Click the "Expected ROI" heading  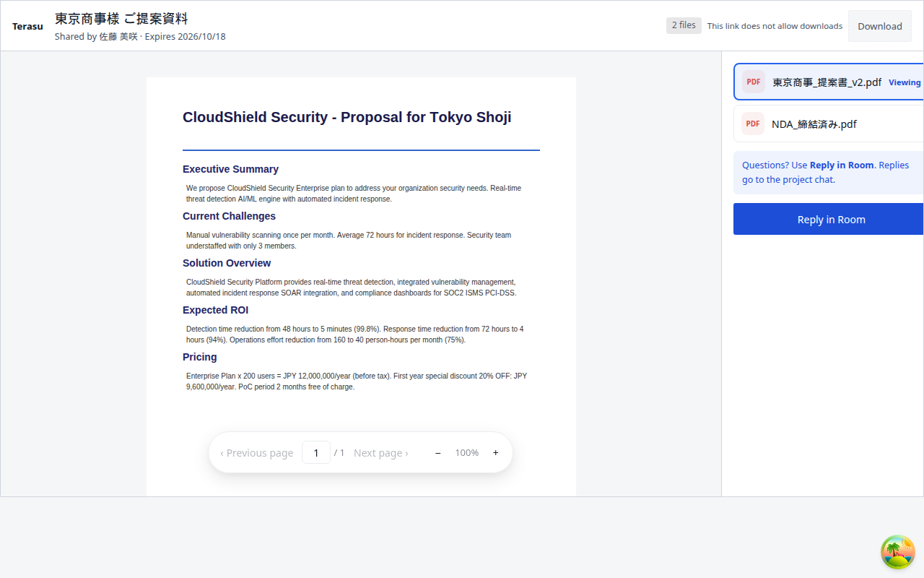click(x=215, y=310)
